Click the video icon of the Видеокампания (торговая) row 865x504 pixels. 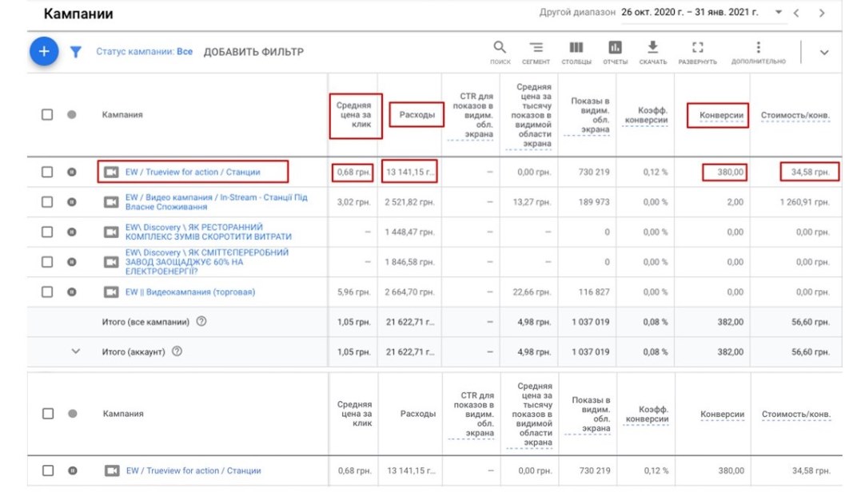[x=111, y=292]
